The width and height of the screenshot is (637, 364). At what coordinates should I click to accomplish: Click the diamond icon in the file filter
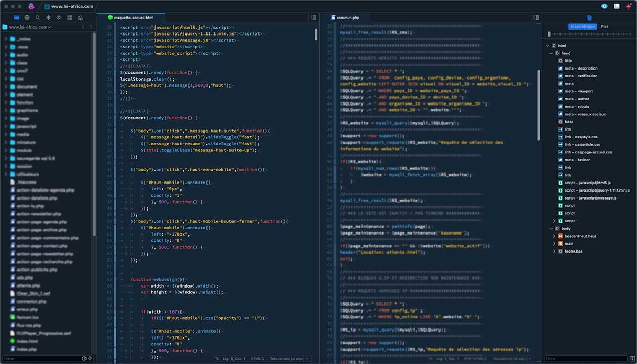coord(90,359)
